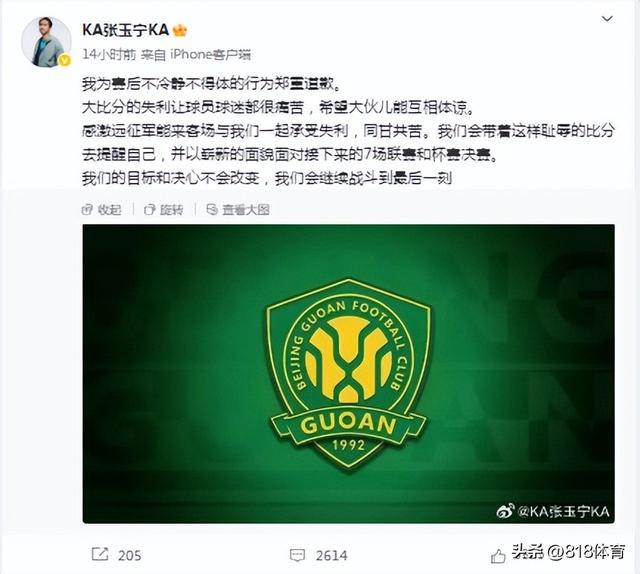Screen dimensions: 640x574
Task: Open the 14小时前 timestamp link
Action: (x=109, y=54)
